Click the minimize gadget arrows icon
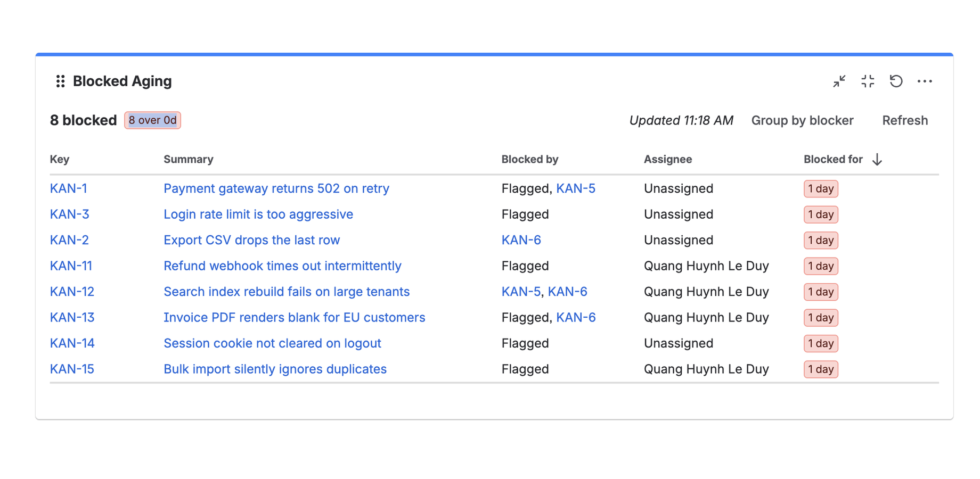The image size is (980, 479). click(839, 81)
